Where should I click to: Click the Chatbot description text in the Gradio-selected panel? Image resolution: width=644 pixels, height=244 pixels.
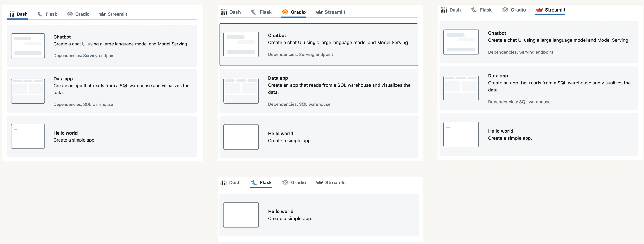click(x=338, y=43)
